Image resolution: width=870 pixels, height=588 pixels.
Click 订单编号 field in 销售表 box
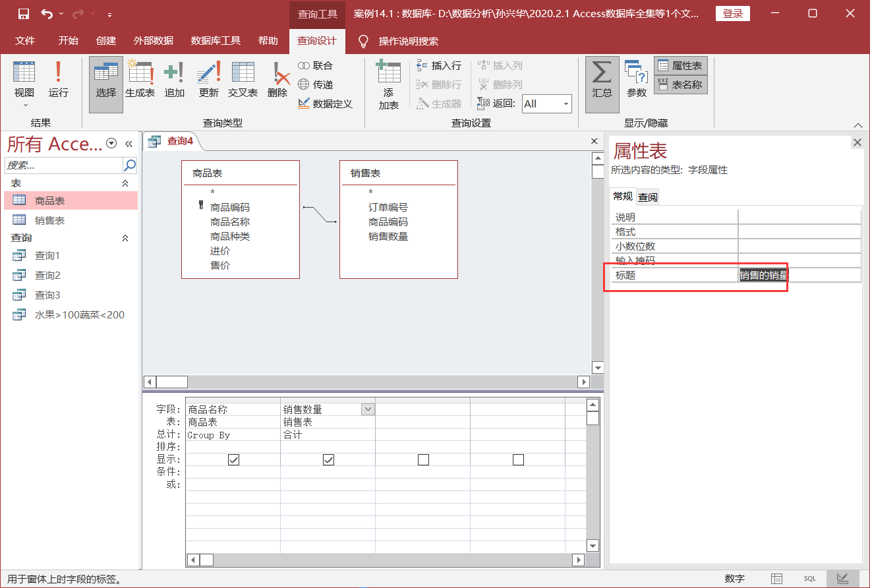[388, 207]
